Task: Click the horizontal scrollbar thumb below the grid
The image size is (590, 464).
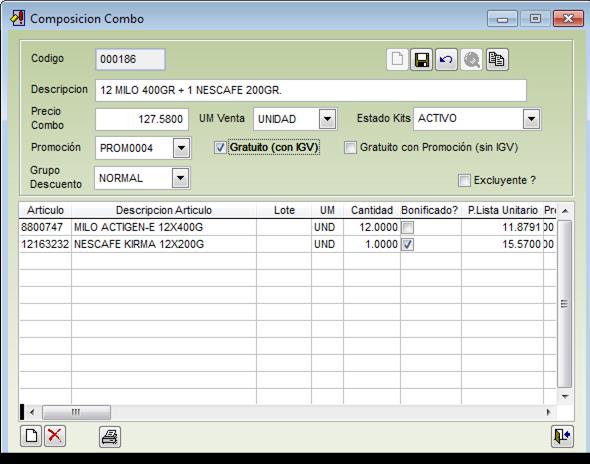Action: 76,412
